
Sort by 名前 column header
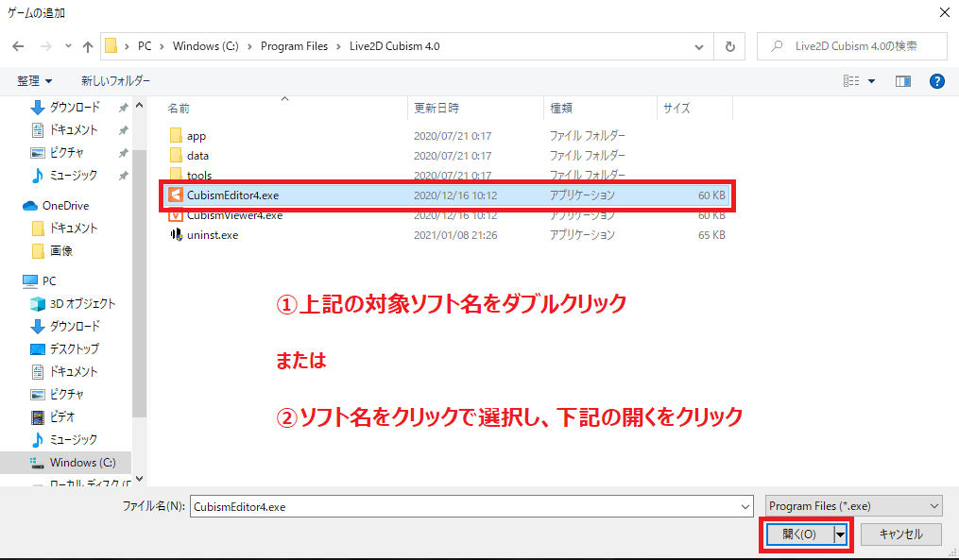click(x=178, y=109)
